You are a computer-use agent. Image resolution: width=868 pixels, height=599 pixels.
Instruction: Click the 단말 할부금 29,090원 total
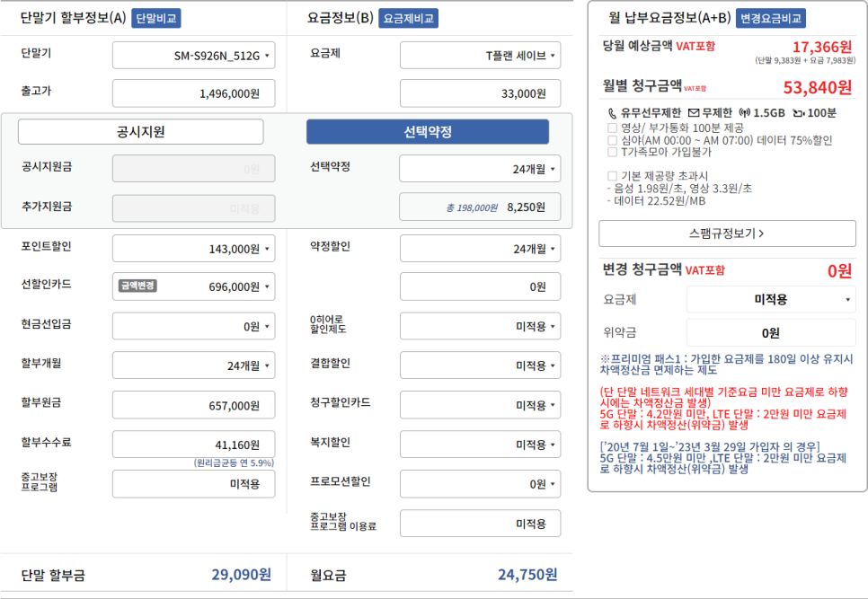[x=242, y=575]
